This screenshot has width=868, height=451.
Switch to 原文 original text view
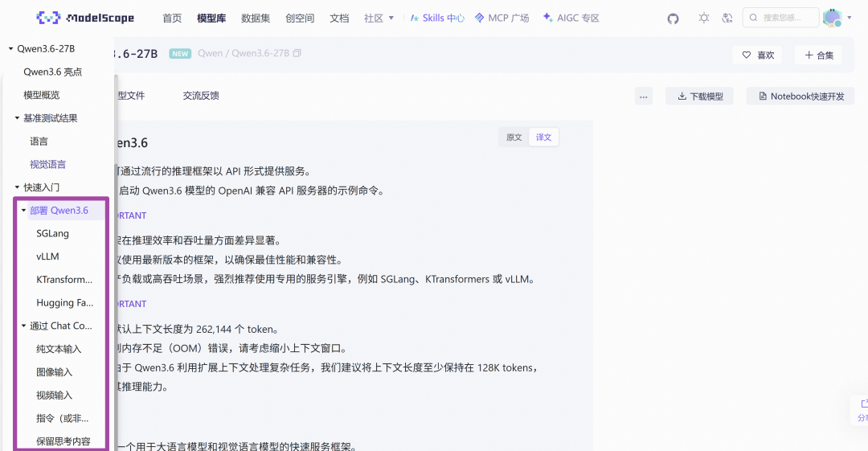coord(514,137)
